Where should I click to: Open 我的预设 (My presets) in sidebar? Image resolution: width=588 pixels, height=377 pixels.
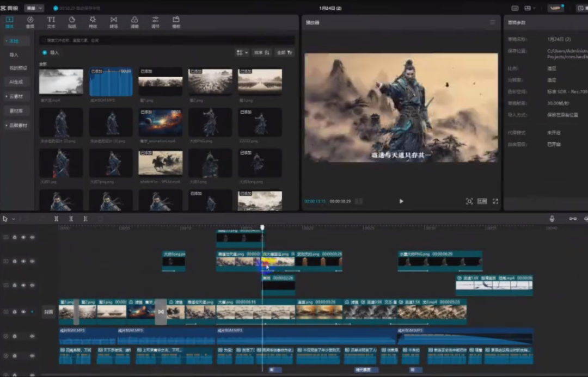click(x=18, y=68)
